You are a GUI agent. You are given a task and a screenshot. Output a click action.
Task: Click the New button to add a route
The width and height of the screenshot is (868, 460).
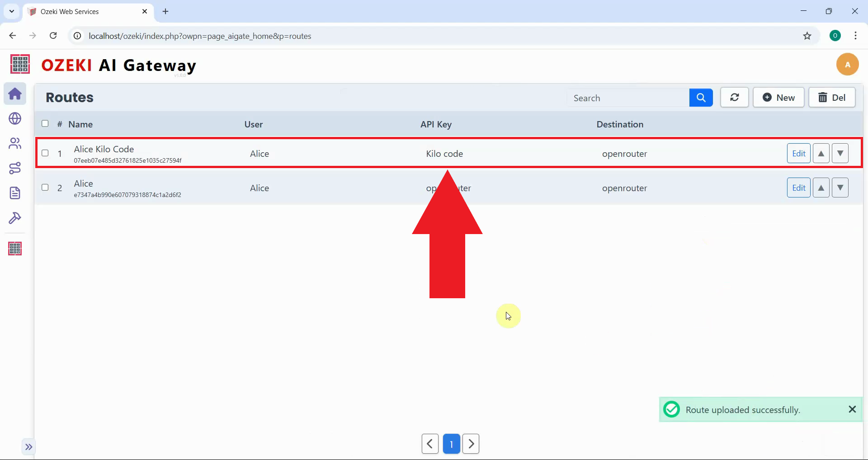778,97
